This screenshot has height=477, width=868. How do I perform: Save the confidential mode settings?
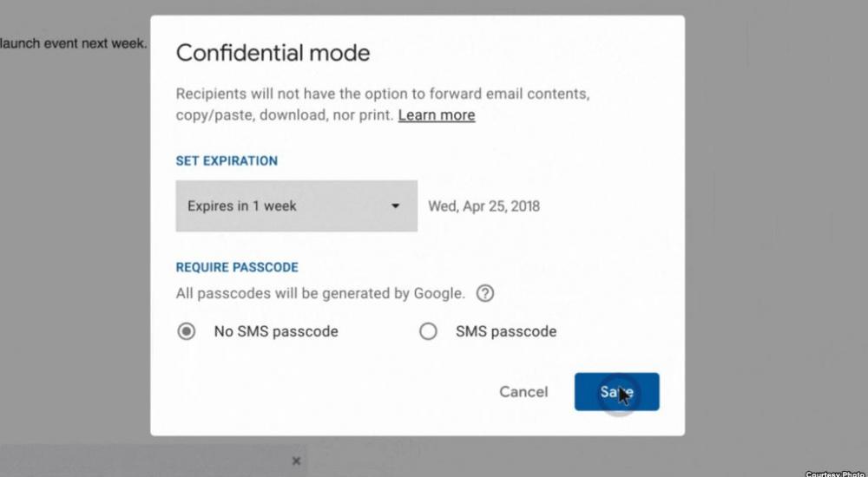click(x=616, y=392)
